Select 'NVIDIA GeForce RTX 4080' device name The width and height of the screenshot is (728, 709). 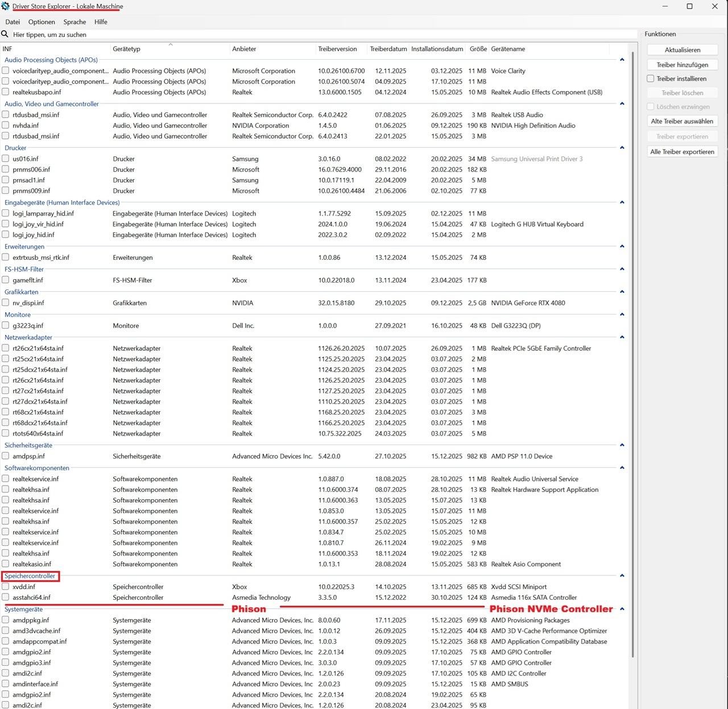click(x=528, y=303)
